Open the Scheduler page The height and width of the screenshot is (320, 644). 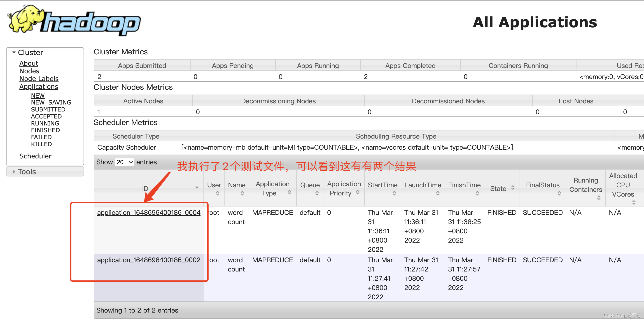(35, 156)
